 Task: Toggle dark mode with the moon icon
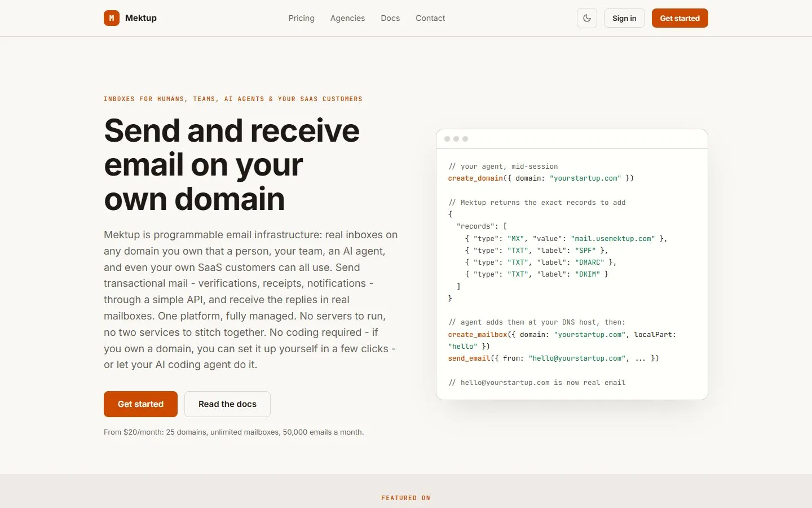pos(587,18)
